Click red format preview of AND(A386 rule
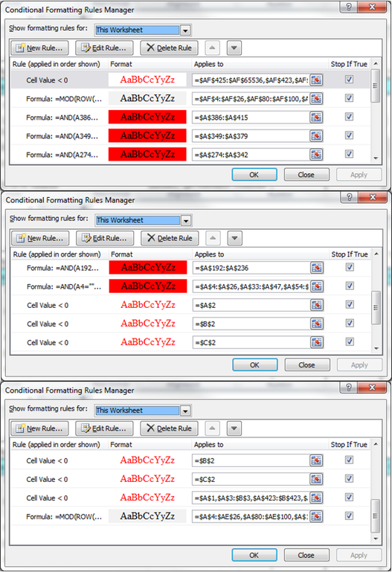This screenshot has width=392, height=572. 147,117
